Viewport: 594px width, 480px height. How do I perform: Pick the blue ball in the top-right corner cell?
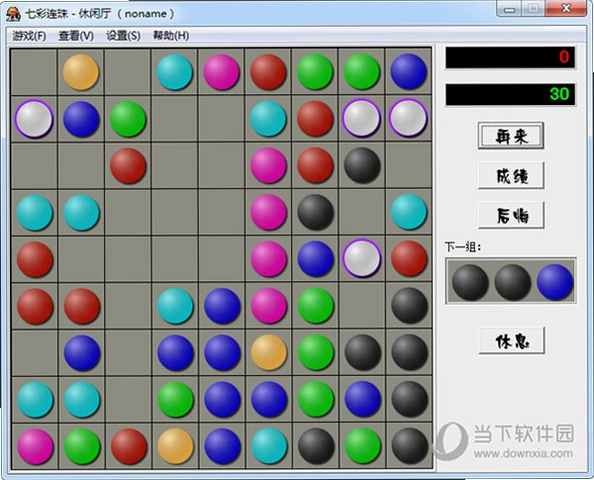coord(408,72)
